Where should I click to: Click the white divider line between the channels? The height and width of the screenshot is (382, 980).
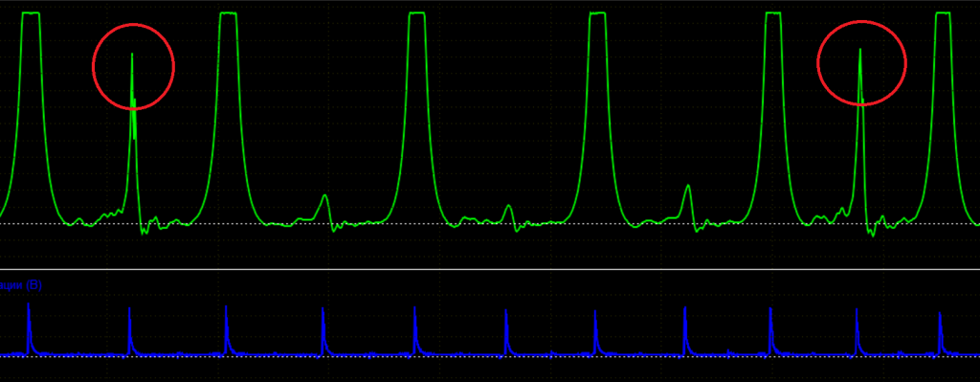(490, 269)
